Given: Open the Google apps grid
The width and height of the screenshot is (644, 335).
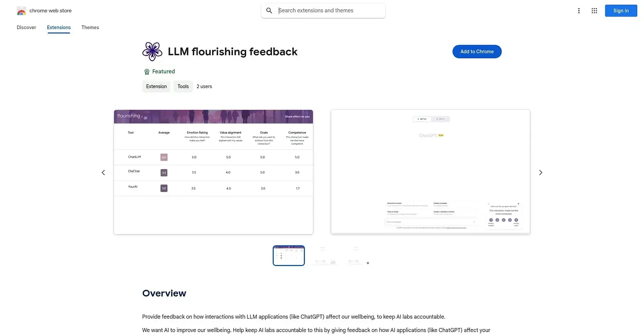Looking at the screenshot, I should pos(594,11).
